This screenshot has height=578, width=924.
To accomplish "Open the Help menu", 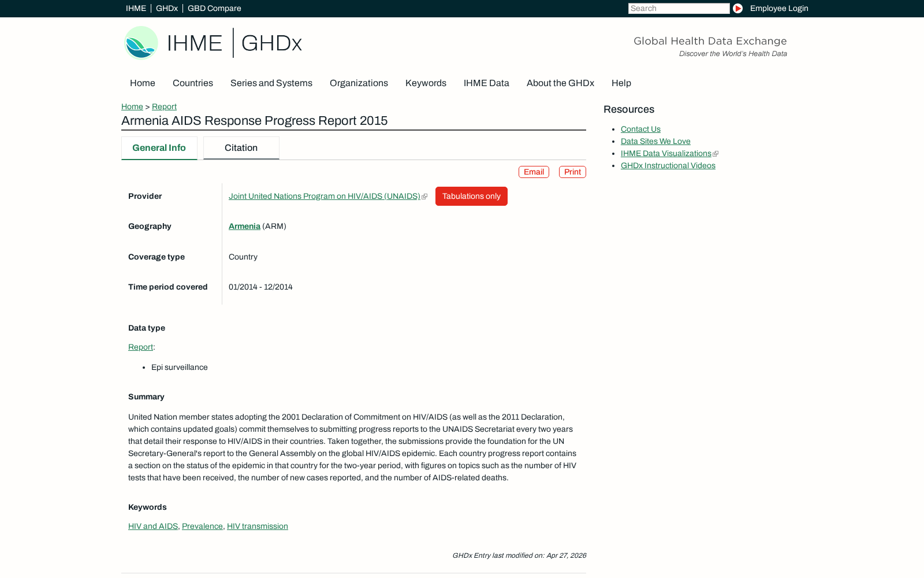I will coord(621,83).
